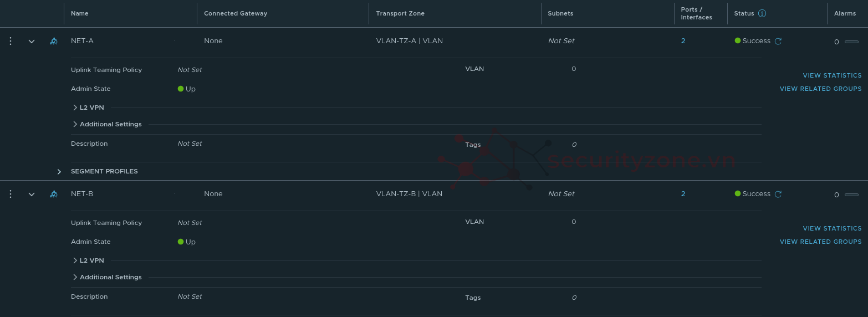This screenshot has height=317, width=868.
Task: Click the Status column info icon
Action: click(x=762, y=13)
